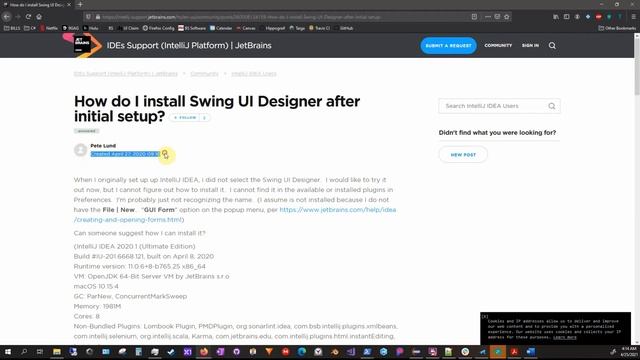
Task: Click the Submit a Request button
Action: pyautogui.click(x=448, y=45)
